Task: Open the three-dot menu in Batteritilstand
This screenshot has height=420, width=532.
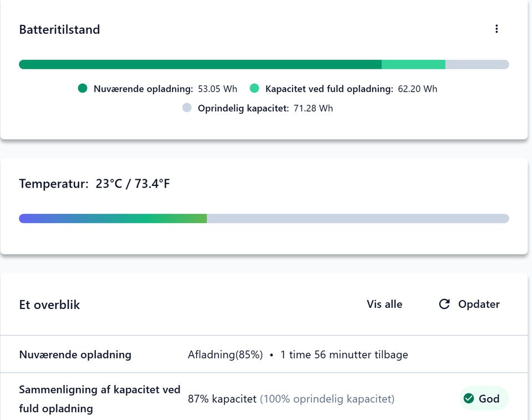Action: 497,29
